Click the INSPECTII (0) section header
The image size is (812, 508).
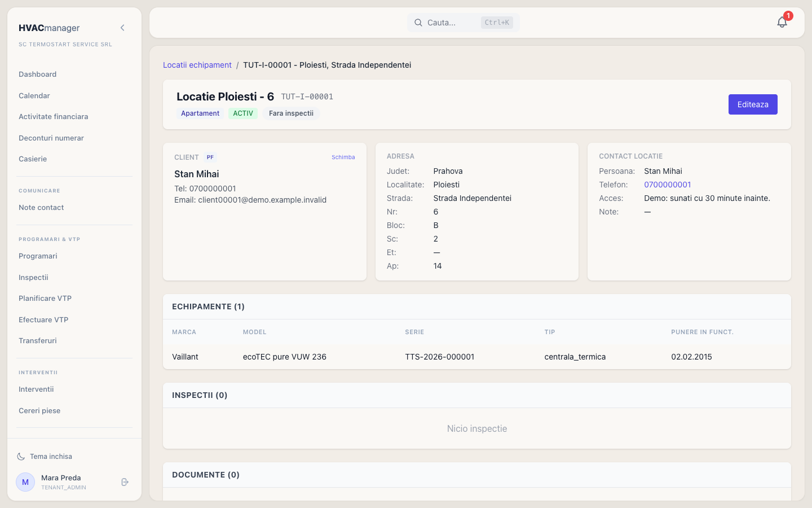pyautogui.click(x=200, y=395)
